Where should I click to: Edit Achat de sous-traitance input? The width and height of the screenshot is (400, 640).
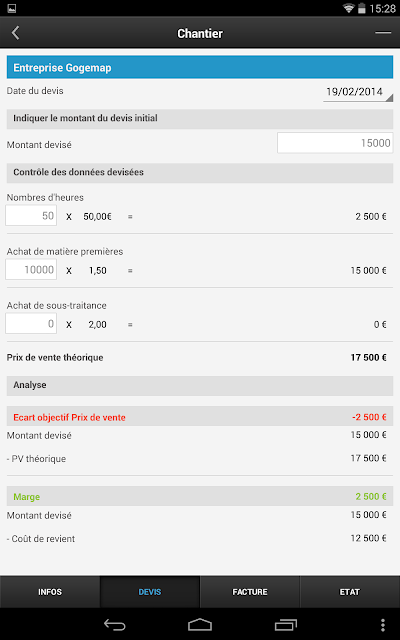pos(31,324)
